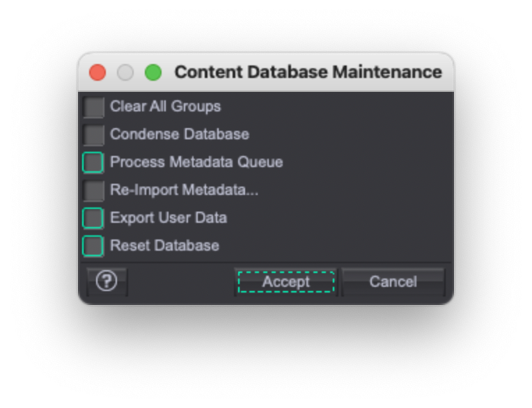Toggle the Export User Data checkbox box
Viewport: 532px width, 408px height.
(x=93, y=218)
